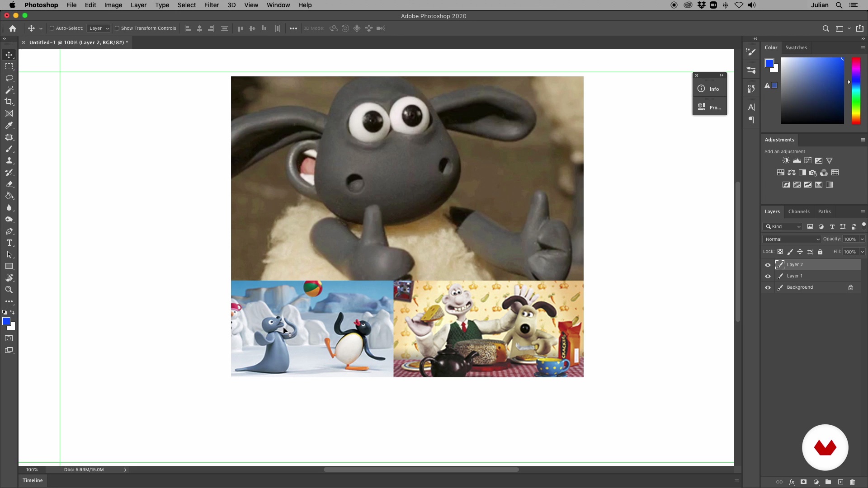Add a Curves adjustment

click(x=808, y=161)
